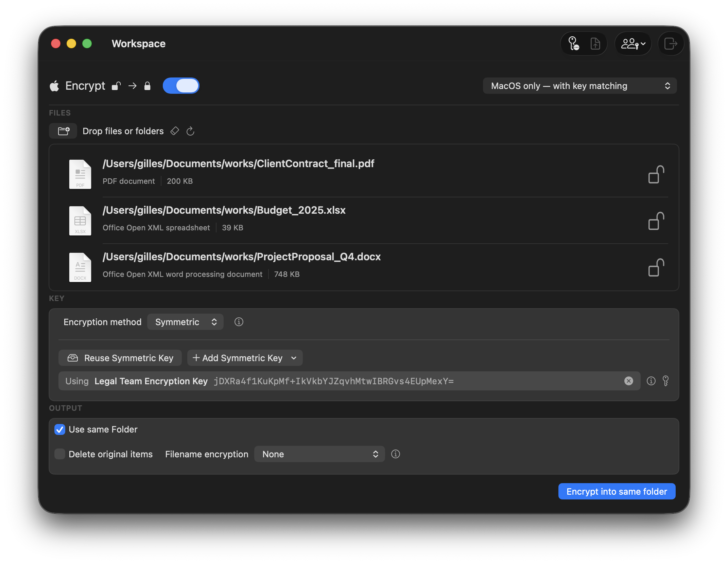Click Office Open XML spreadsheet text
728x564 pixels.
(156, 228)
